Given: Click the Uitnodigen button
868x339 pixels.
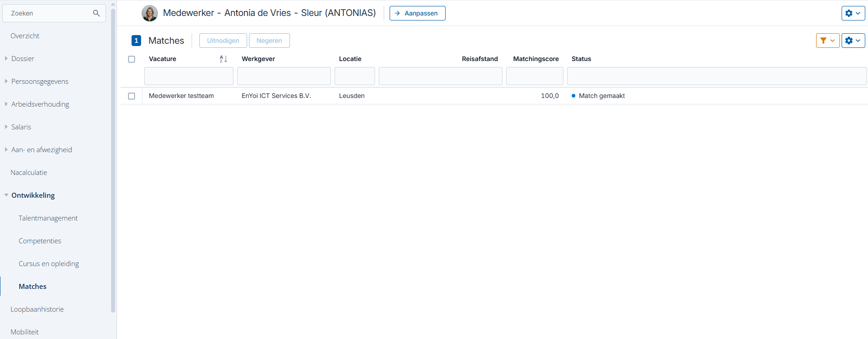Looking at the screenshot, I should (223, 41).
